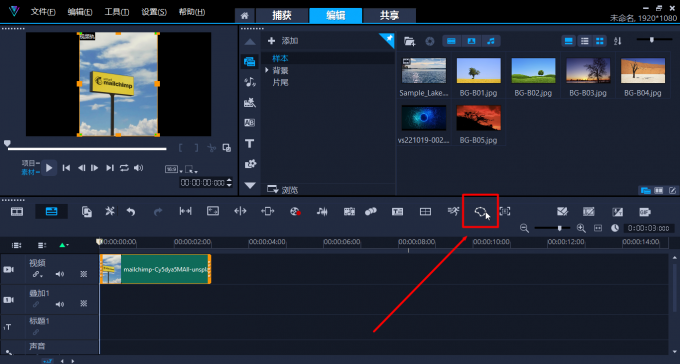Open the 工具(T) menu

[x=117, y=12]
